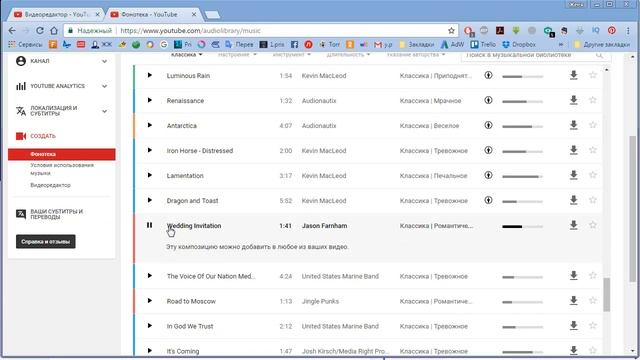Click the Antarctica popularity bar
The width and height of the screenshot is (640, 360).
tap(522, 127)
